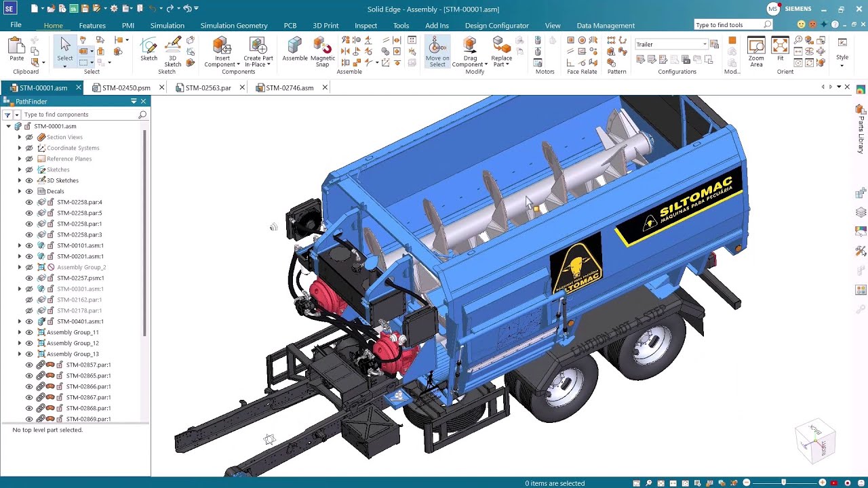Click the status bar zoom-out minus button
This screenshot has width=868, height=488.
[747, 483]
